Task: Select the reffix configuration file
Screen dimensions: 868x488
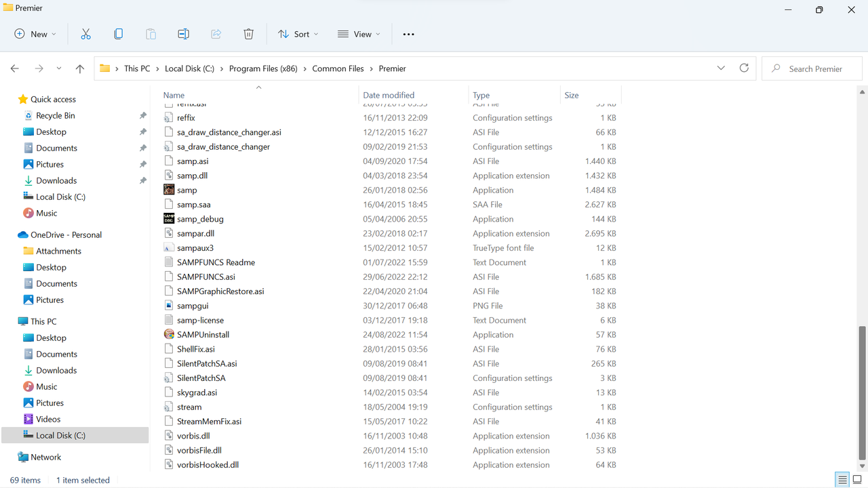Action: coord(186,118)
